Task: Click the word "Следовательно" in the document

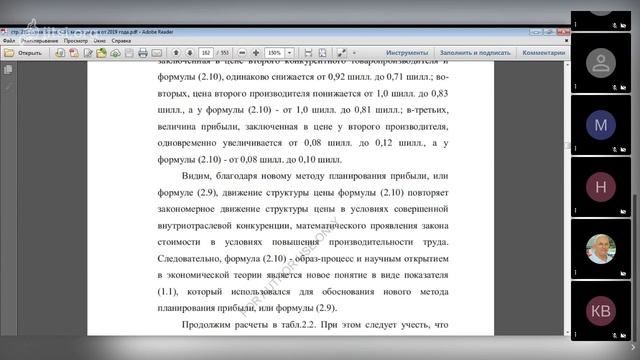Action: (x=189, y=259)
